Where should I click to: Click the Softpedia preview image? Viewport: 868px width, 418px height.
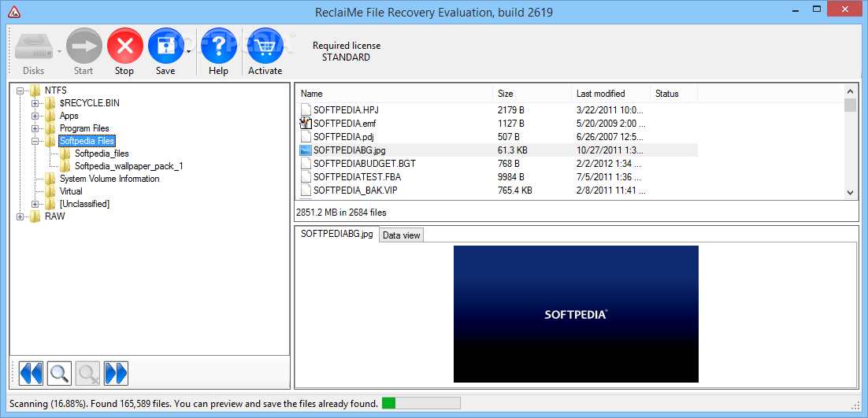tap(576, 314)
